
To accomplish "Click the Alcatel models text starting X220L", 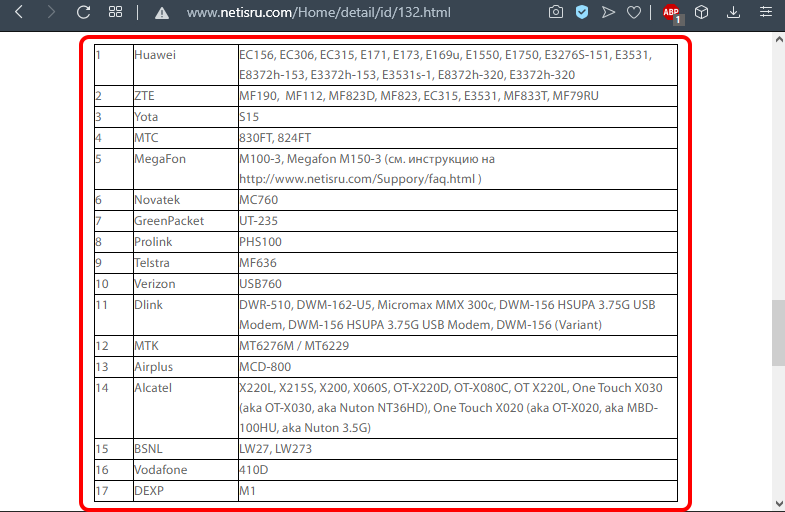I will tap(451, 408).
